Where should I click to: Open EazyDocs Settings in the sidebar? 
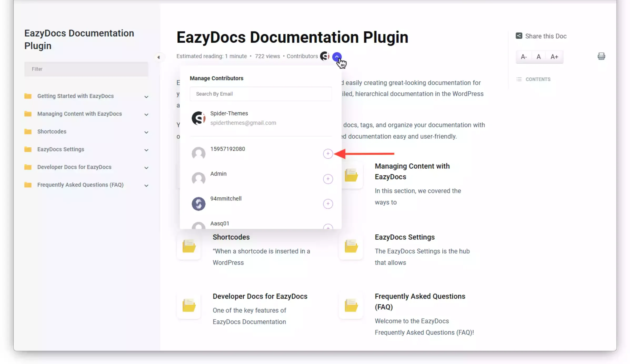(61, 149)
